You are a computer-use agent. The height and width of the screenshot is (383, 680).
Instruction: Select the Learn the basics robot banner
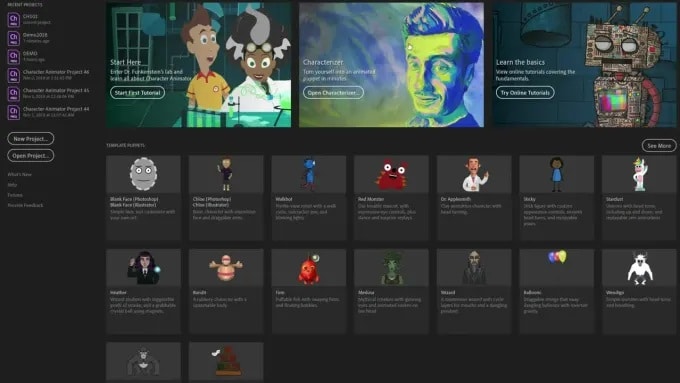pos(584,65)
